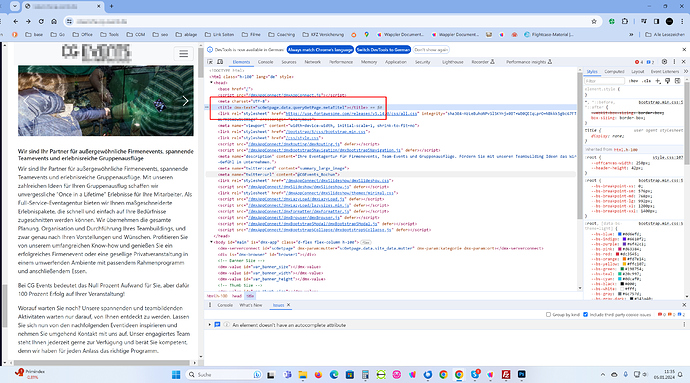Open the hamburger menu on the webpage
Viewport: 690px width, 383px height.
pyautogui.click(x=184, y=54)
